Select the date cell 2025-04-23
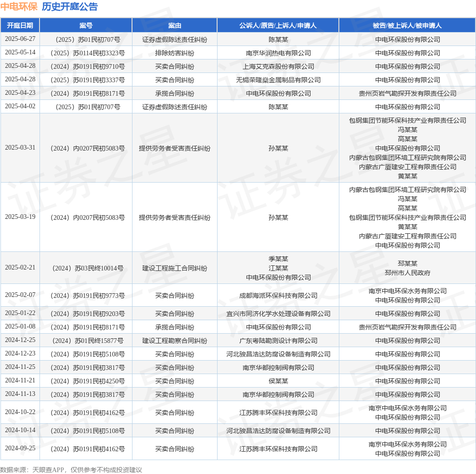 (x=20, y=92)
